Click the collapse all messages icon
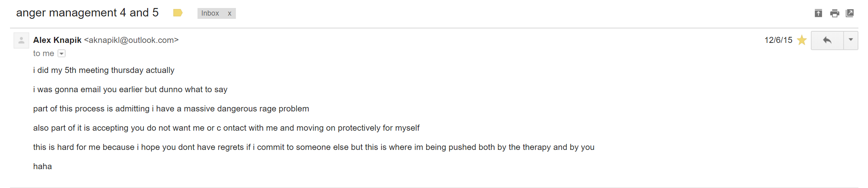The width and height of the screenshot is (868, 188). click(818, 13)
